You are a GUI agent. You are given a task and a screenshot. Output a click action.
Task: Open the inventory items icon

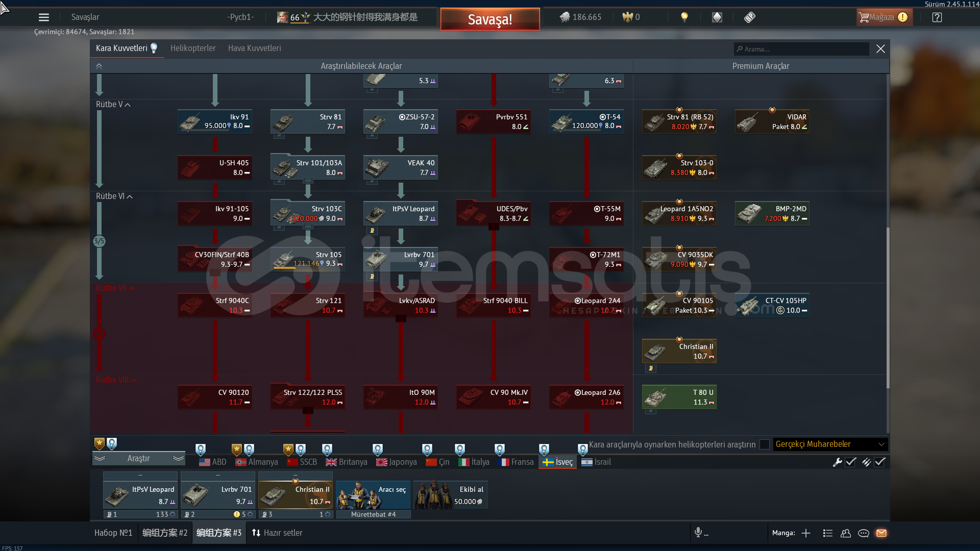(x=750, y=17)
